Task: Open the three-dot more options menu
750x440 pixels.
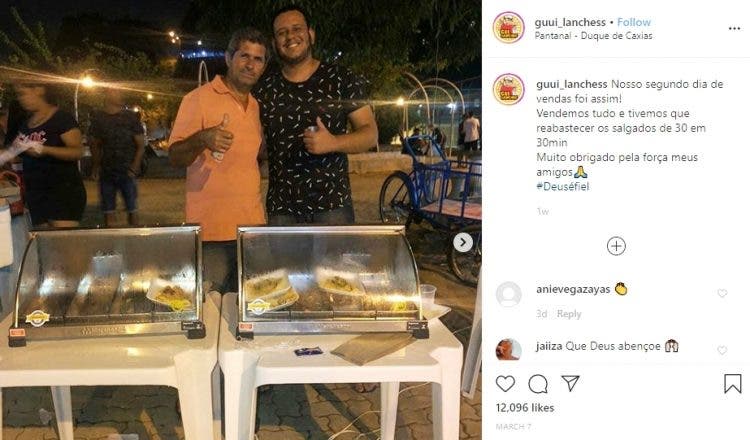Action: 734,29
